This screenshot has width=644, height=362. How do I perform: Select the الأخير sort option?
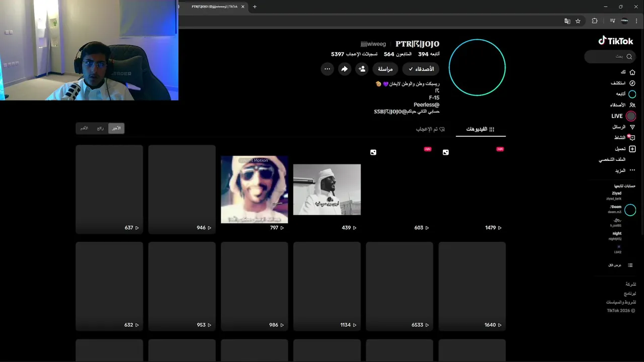[x=116, y=128]
